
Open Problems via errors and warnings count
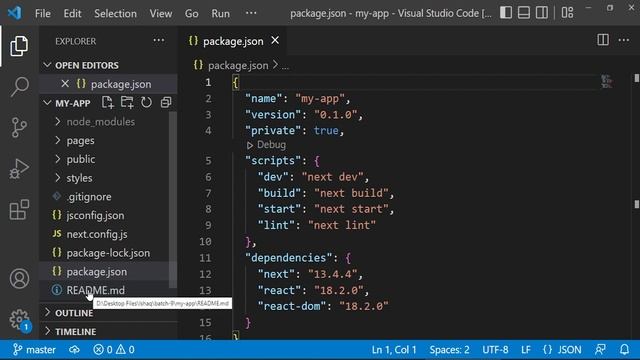click(x=114, y=350)
